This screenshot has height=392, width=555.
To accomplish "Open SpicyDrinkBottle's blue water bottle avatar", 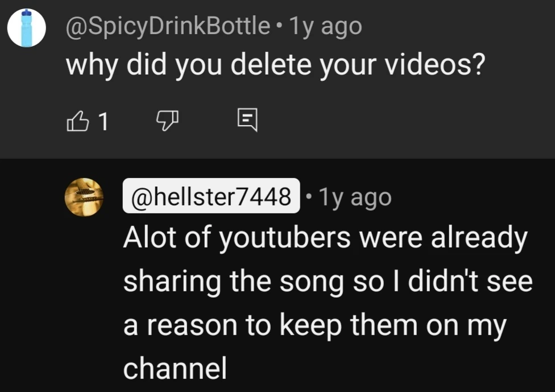I will [26, 27].
